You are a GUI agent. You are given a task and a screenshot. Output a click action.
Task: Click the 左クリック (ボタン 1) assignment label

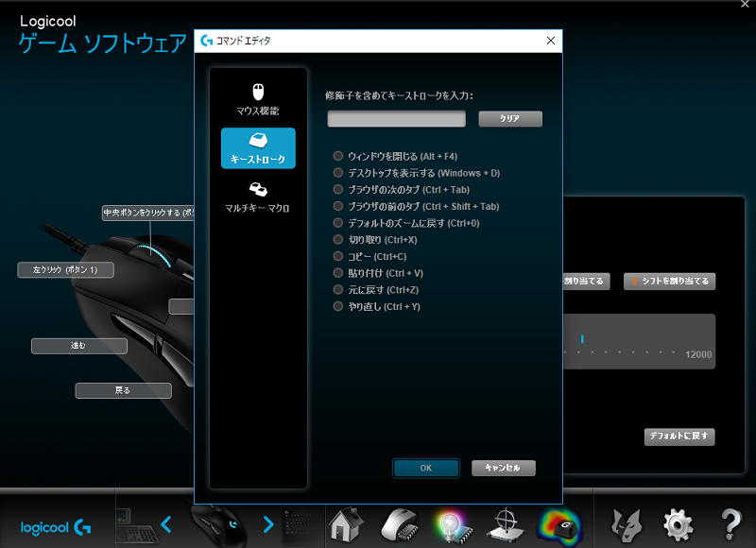coord(65,270)
